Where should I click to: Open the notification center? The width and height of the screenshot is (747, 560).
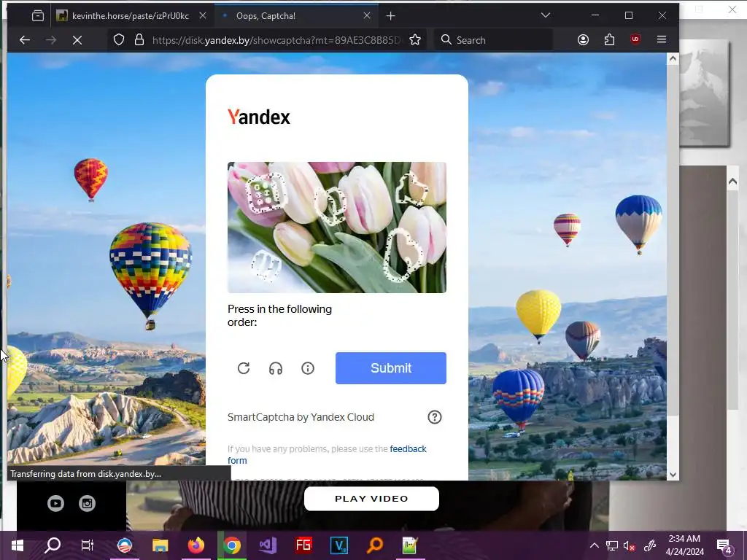[x=724, y=545]
